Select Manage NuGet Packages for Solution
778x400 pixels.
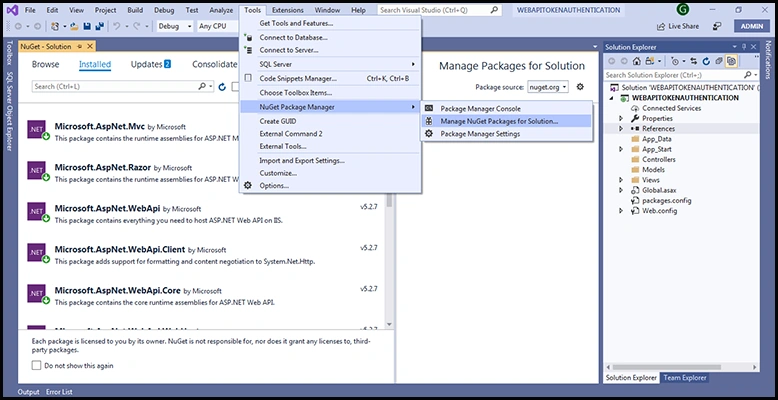click(506, 121)
